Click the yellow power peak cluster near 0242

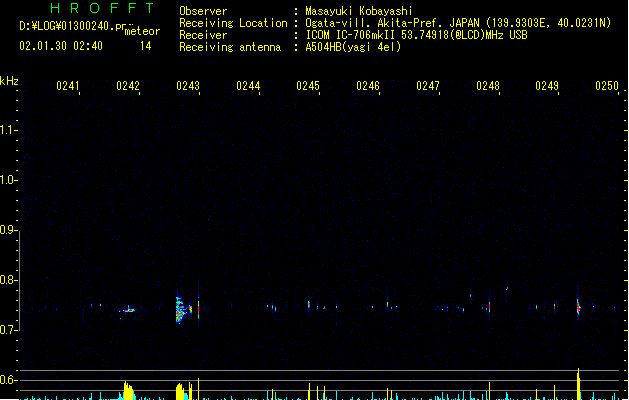pyautogui.click(x=128, y=390)
